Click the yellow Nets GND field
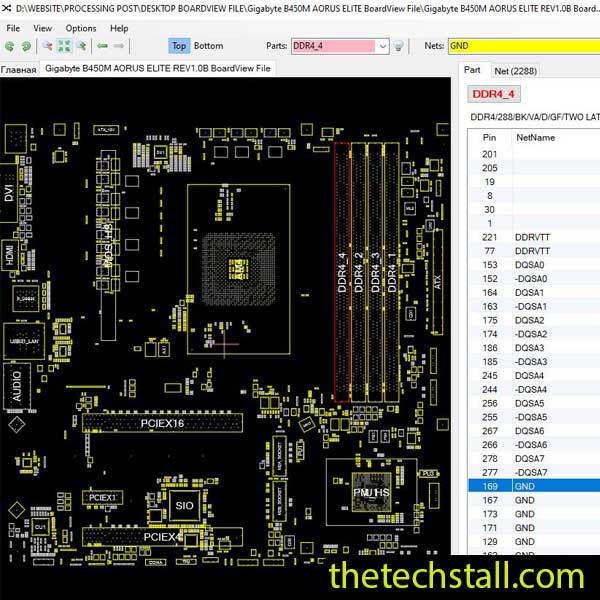 [x=520, y=46]
